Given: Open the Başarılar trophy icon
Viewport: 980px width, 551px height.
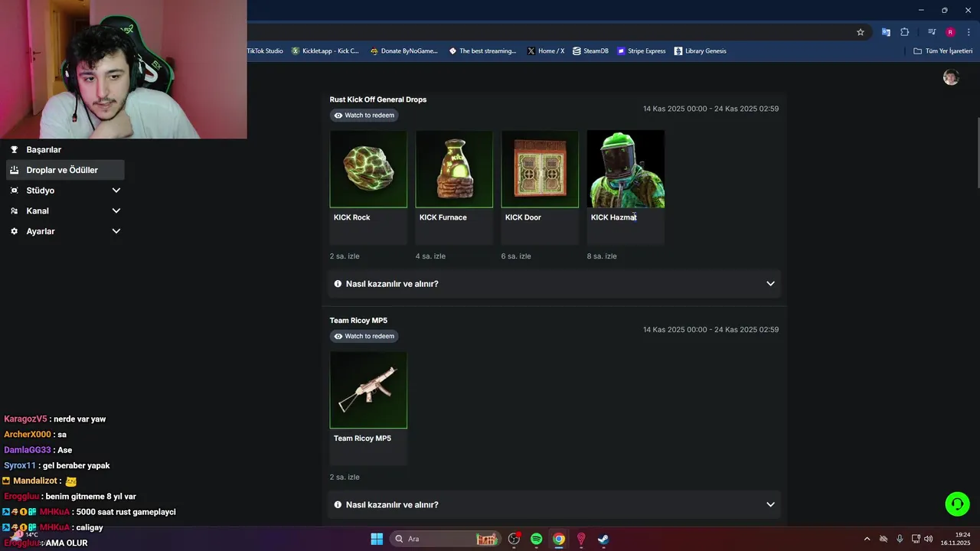Looking at the screenshot, I should pyautogui.click(x=14, y=150).
